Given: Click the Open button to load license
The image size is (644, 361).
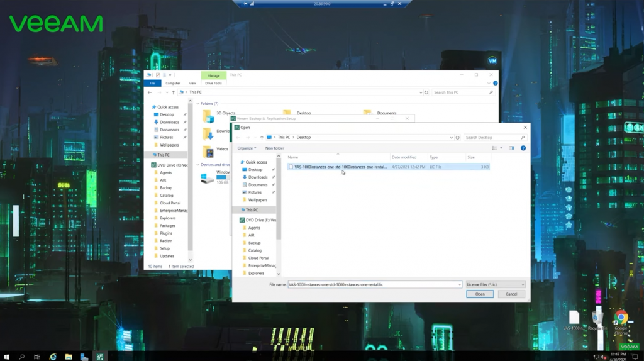Looking at the screenshot, I should click(x=479, y=294).
